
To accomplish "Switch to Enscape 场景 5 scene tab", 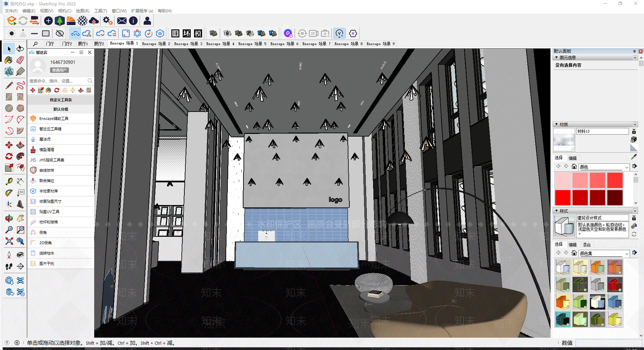I will coord(252,44).
